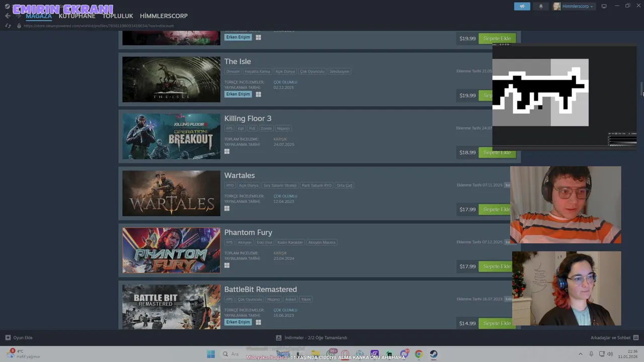This screenshot has width=644, height=362.
Task: Open The Isle game thumbnail
Action: [171, 79]
